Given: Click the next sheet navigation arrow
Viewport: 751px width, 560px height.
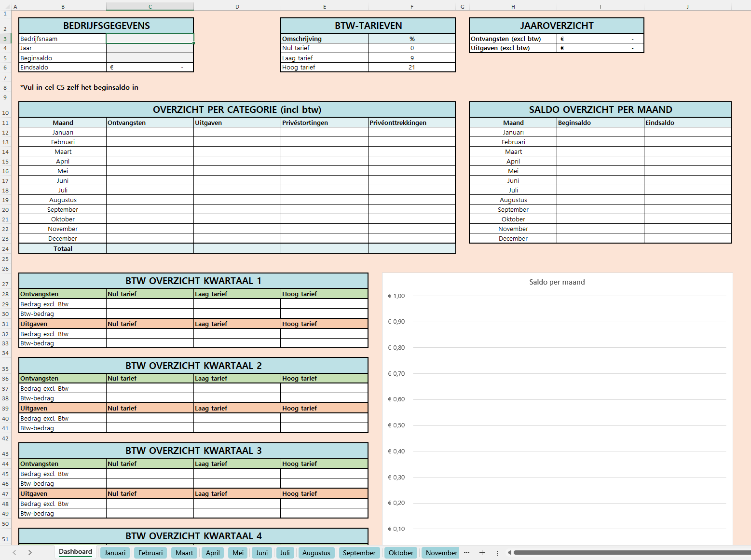Looking at the screenshot, I should [30, 553].
